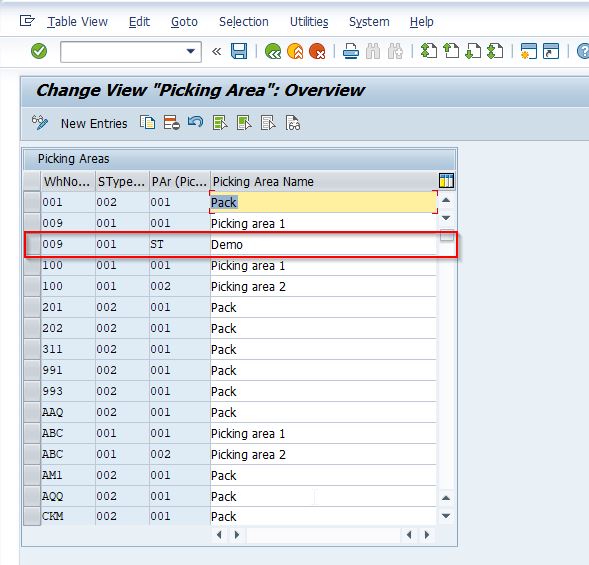
Task: Select row marker for AAQ Pack row
Action: point(32,412)
